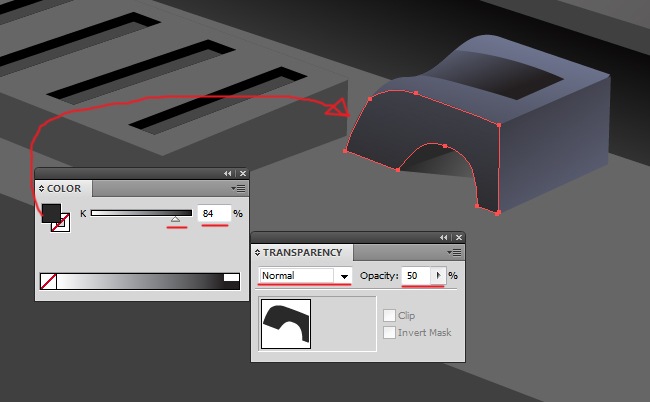Close the Transparency panel
650x402 pixels.
(459, 237)
